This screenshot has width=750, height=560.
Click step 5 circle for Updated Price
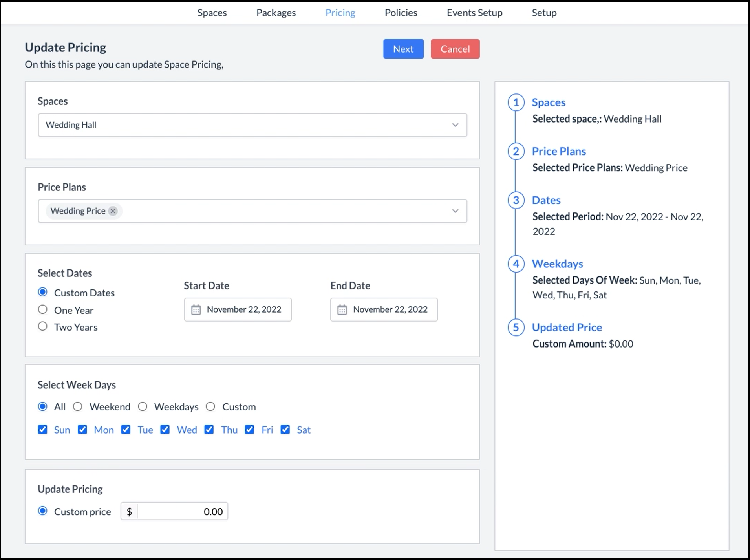(x=516, y=328)
